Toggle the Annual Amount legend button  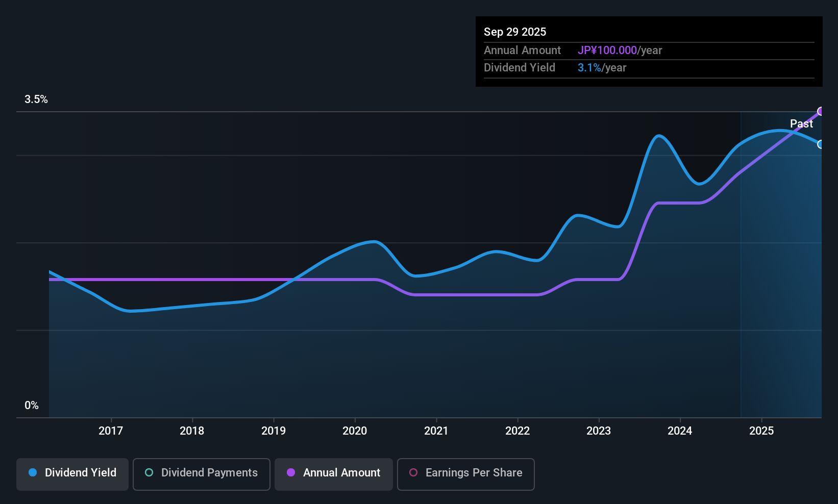click(333, 474)
